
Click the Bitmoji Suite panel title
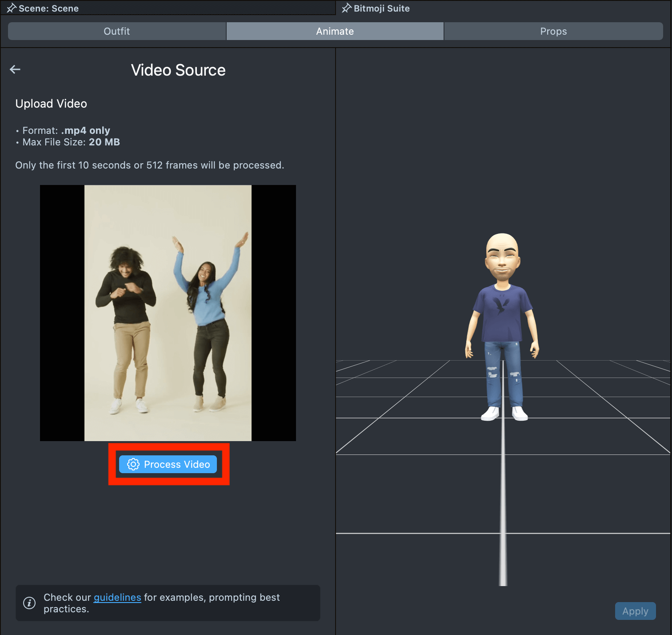(x=381, y=8)
